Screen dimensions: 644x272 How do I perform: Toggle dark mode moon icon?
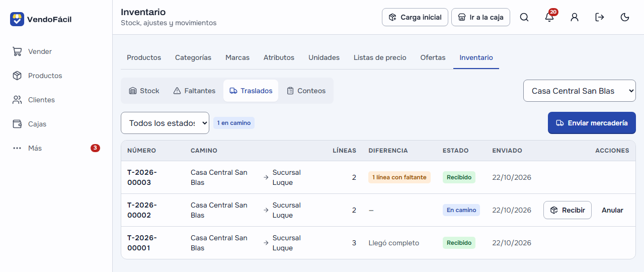(x=625, y=17)
